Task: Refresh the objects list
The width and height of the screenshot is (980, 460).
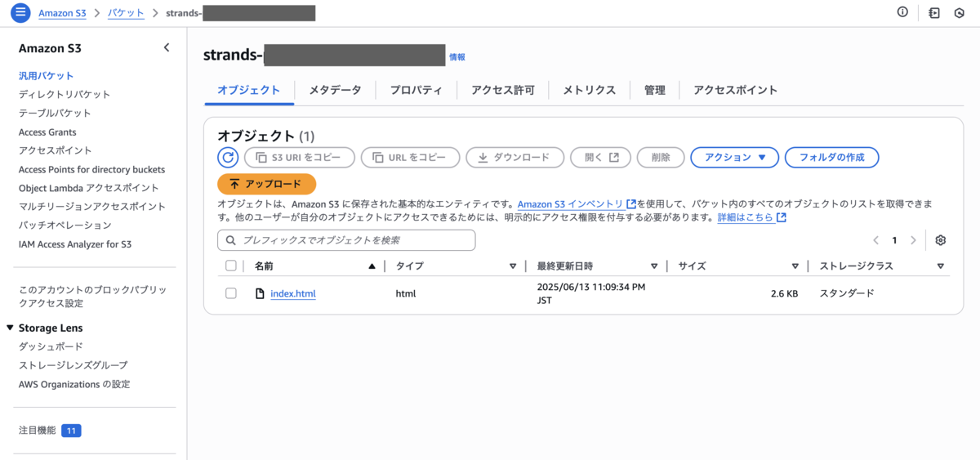Action: coord(227,158)
